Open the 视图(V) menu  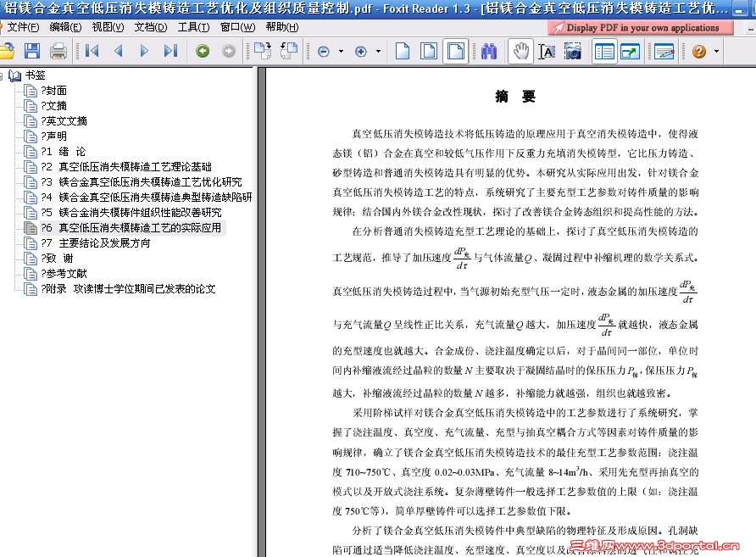[108, 27]
